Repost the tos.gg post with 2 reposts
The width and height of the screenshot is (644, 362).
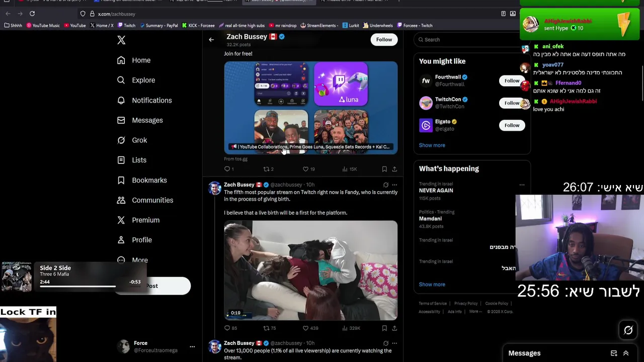point(268,169)
